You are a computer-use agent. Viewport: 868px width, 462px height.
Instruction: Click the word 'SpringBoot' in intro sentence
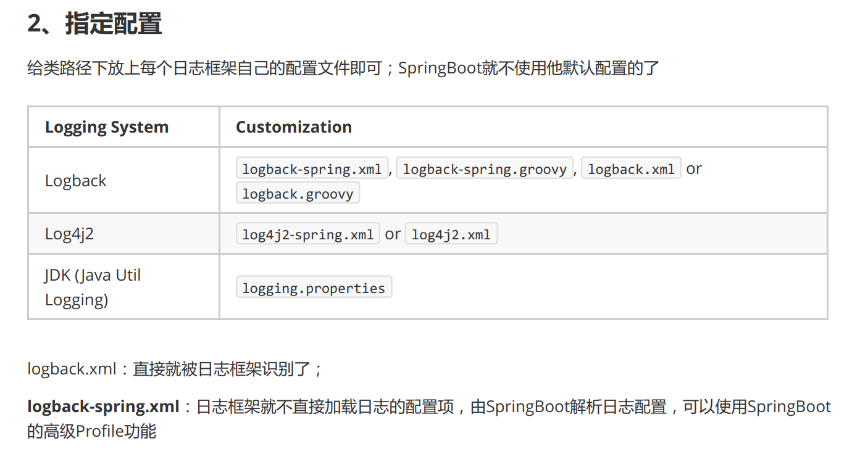tap(440, 68)
